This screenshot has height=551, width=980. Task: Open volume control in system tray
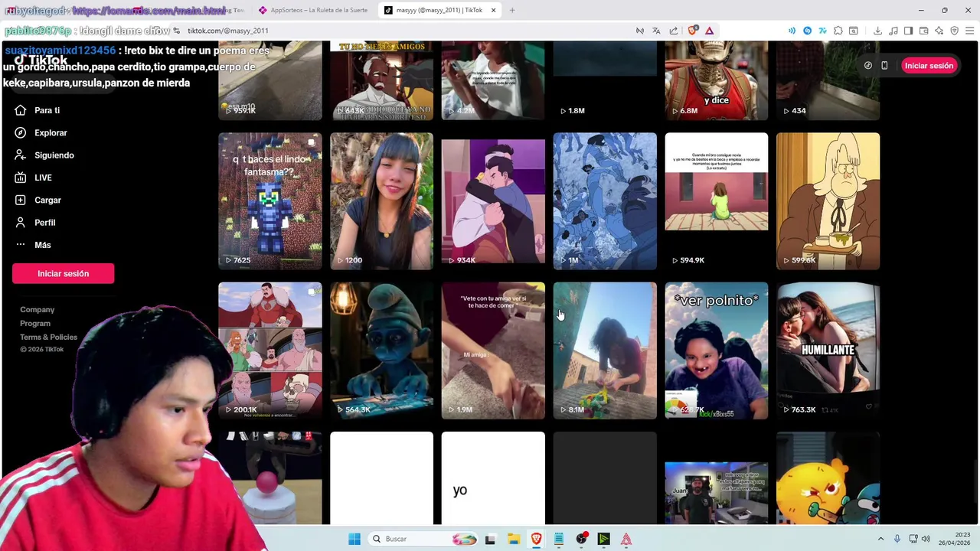[x=926, y=539]
